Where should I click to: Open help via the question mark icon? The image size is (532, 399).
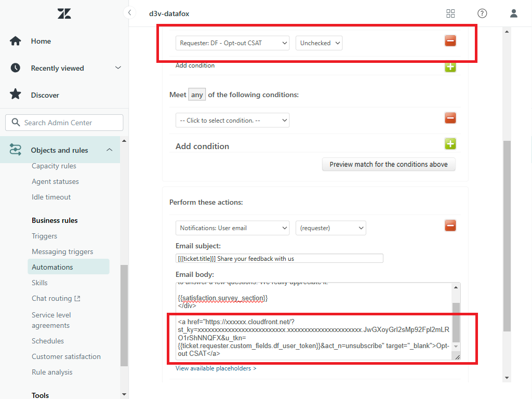pyautogui.click(x=482, y=14)
